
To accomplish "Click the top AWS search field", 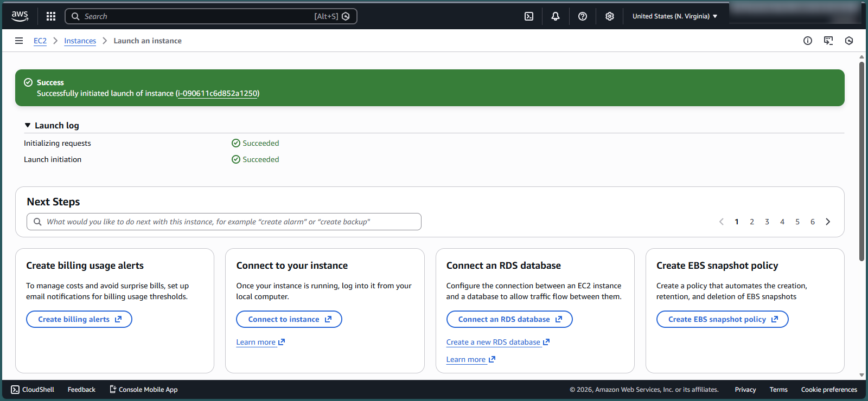I will point(211,16).
